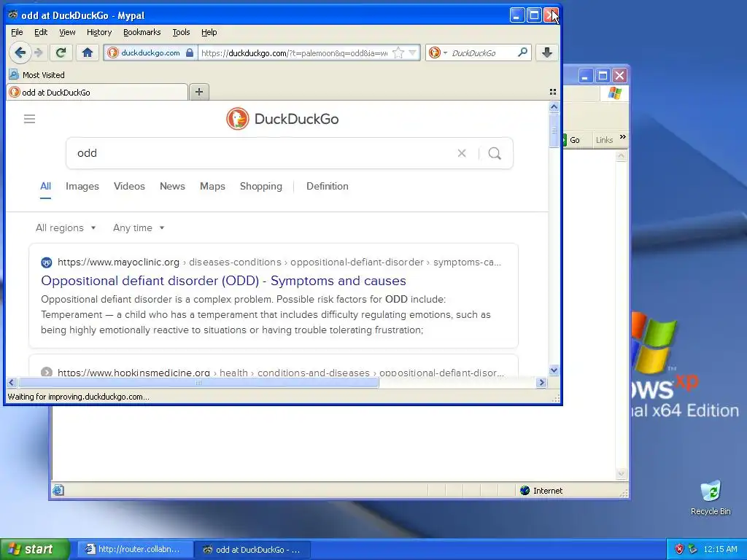Image resolution: width=747 pixels, height=560 pixels.
Task: Open Oppositional defiant disorder Mayo Clinic result
Action: tap(223, 281)
